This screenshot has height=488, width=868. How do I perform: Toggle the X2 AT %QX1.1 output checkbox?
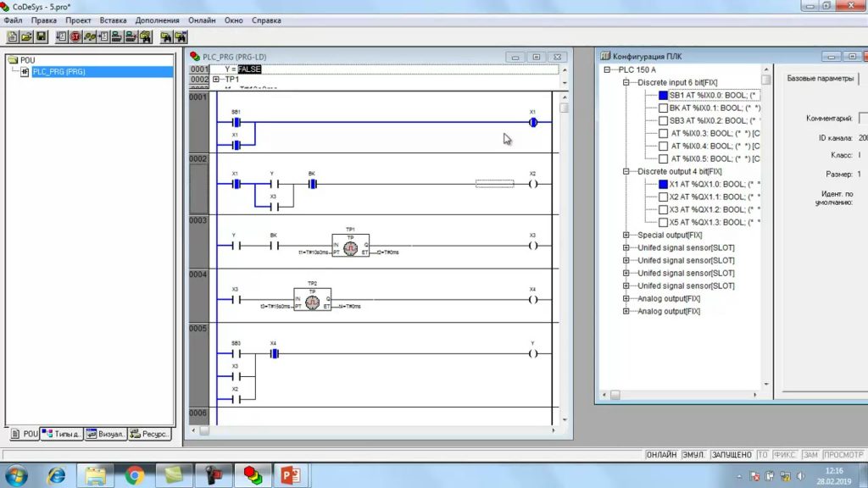(x=663, y=197)
